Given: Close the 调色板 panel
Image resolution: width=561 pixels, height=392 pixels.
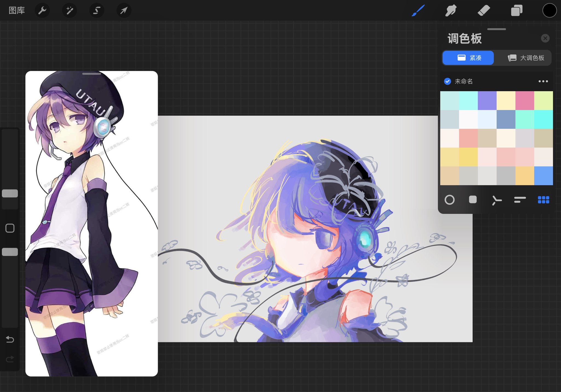Looking at the screenshot, I should point(545,38).
